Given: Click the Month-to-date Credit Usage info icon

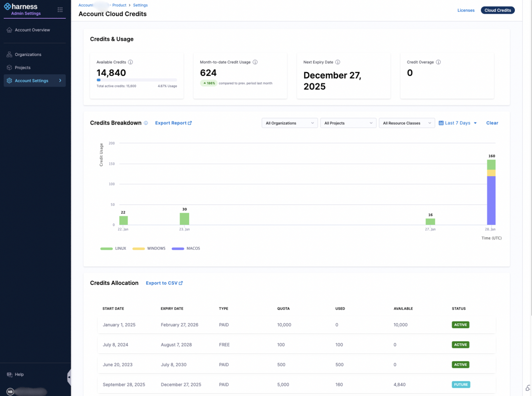Looking at the screenshot, I should point(255,62).
